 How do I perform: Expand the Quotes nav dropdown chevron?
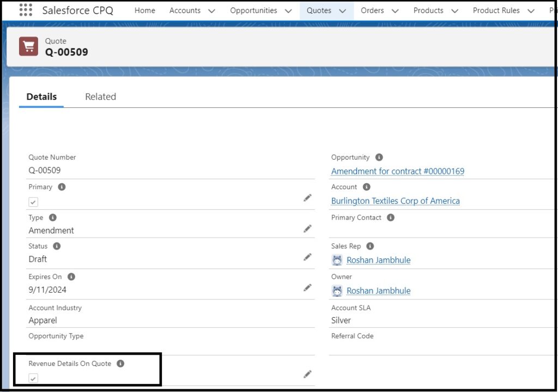tap(342, 11)
